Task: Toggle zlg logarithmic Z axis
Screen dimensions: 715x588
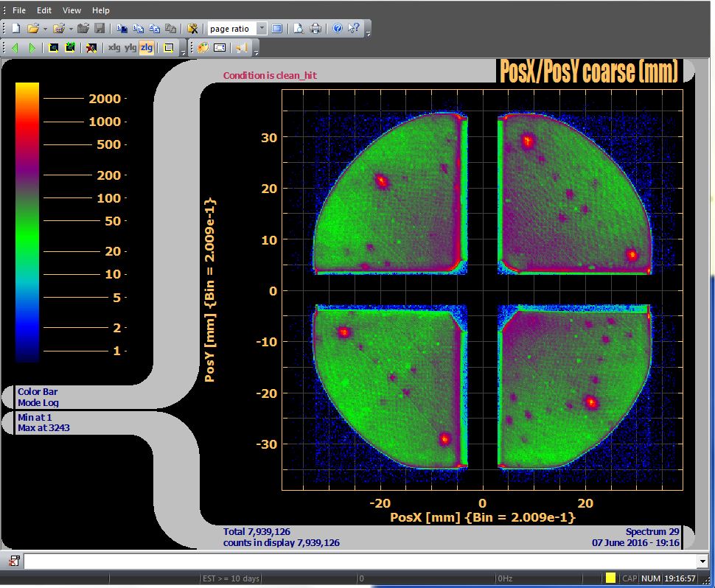Action: click(x=147, y=48)
